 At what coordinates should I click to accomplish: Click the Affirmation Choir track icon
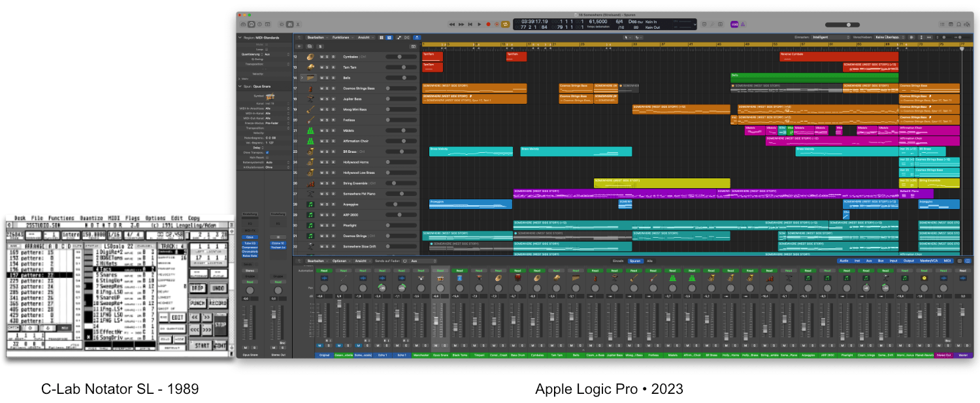click(310, 141)
